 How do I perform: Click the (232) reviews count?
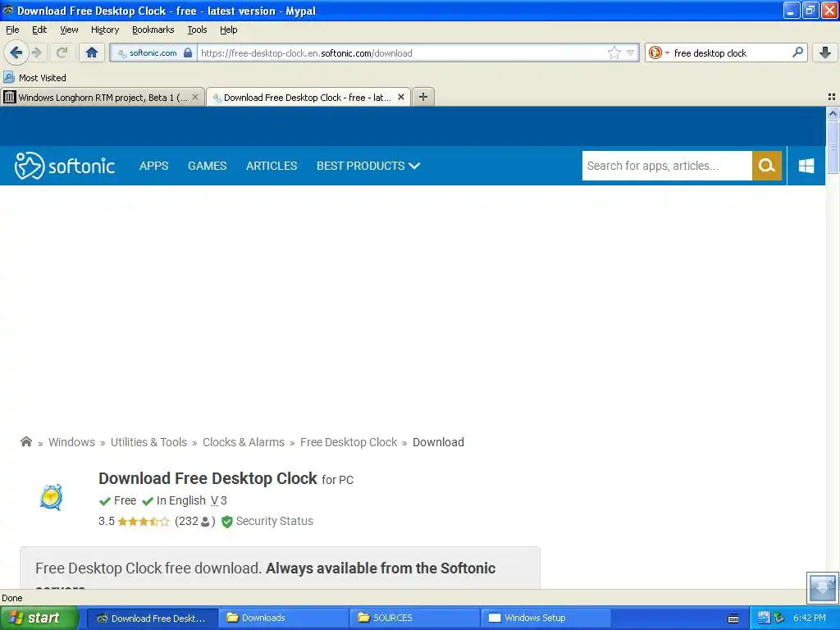pyautogui.click(x=195, y=521)
